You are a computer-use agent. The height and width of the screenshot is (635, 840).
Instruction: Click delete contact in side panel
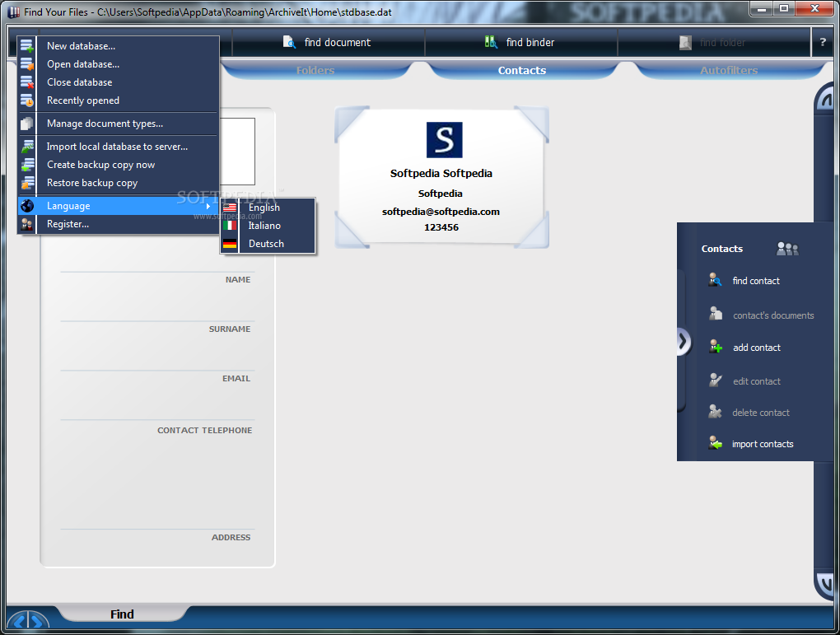[x=761, y=413]
